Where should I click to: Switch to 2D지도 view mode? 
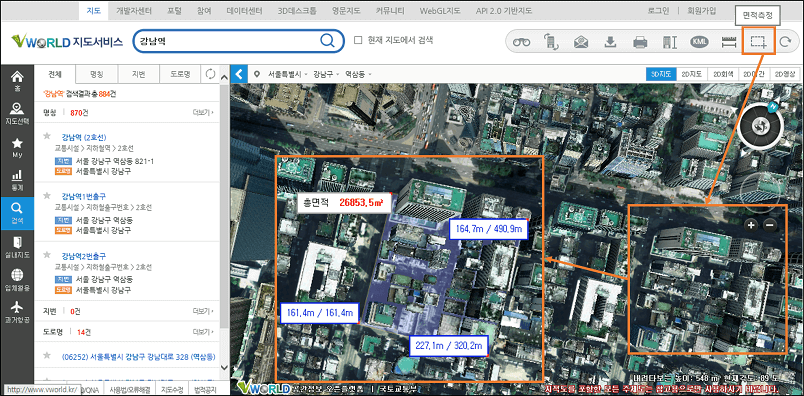[x=692, y=74]
